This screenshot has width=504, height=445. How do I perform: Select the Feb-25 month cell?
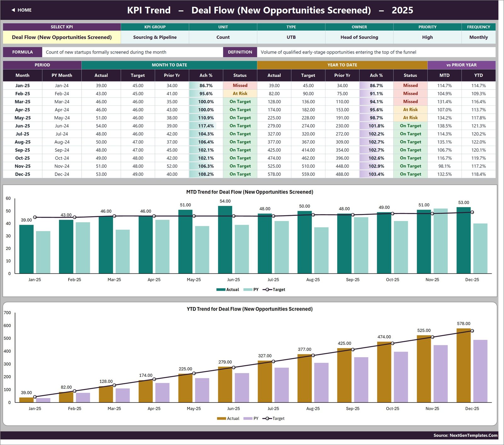(x=22, y=93)
